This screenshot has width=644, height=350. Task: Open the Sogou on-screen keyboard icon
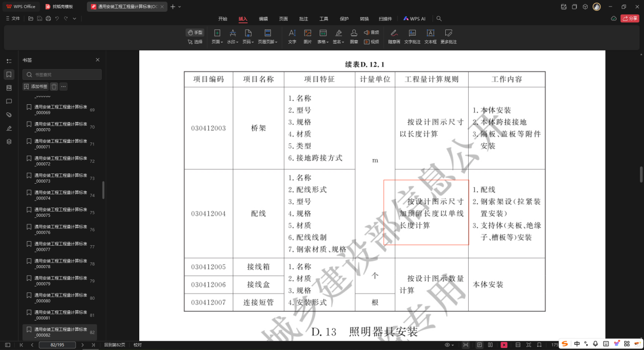point(606,344)
